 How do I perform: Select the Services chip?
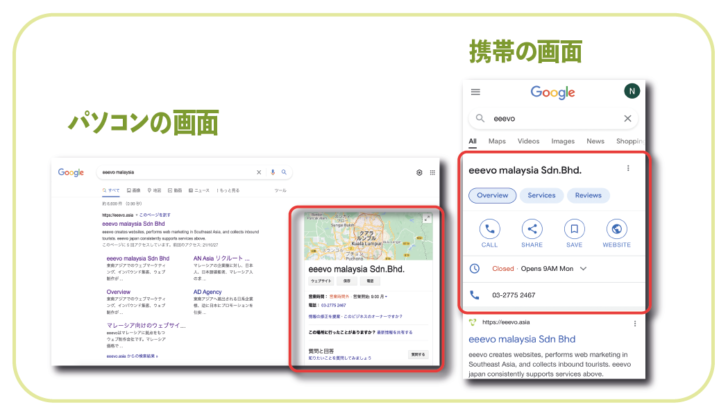point(541,196)
